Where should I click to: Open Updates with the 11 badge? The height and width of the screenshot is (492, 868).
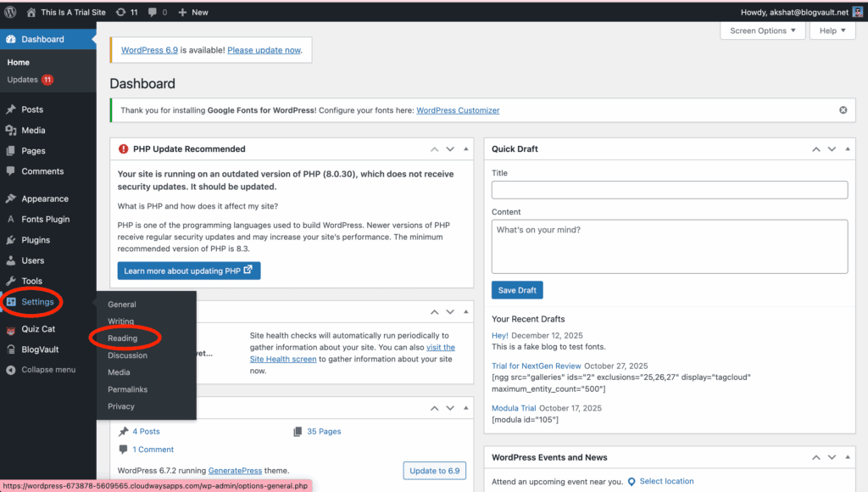tap(30, 80)
